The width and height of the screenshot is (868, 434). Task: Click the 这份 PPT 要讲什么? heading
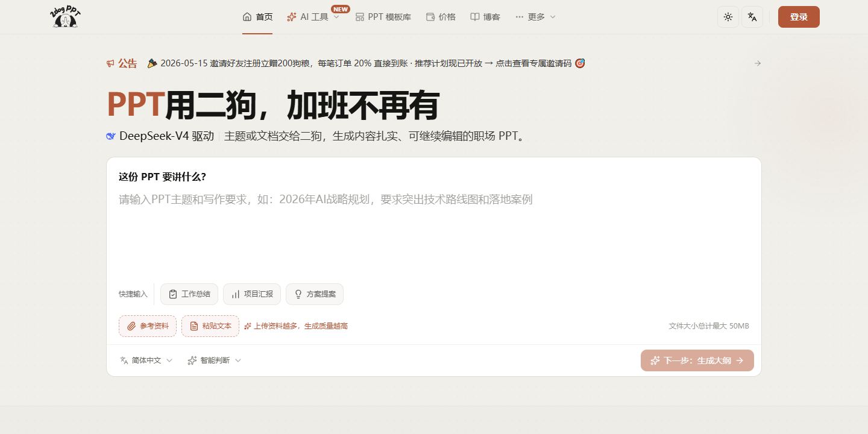(x=162, y=177)
